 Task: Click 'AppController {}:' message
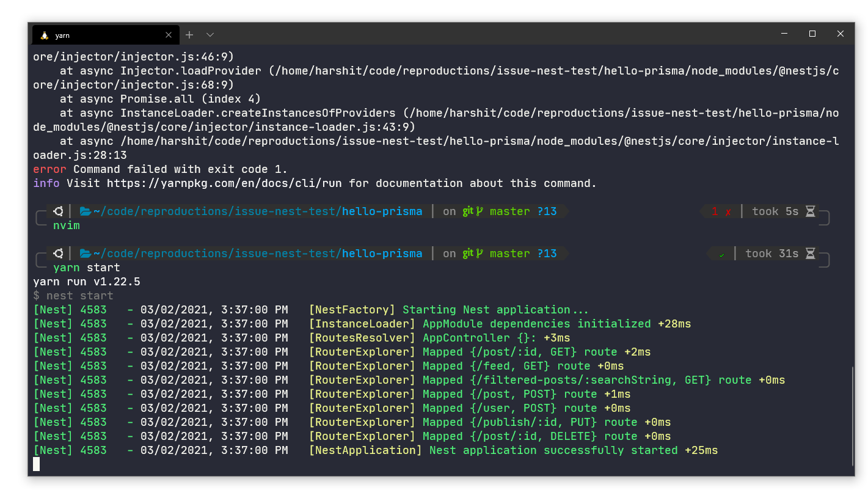(480, 338)
